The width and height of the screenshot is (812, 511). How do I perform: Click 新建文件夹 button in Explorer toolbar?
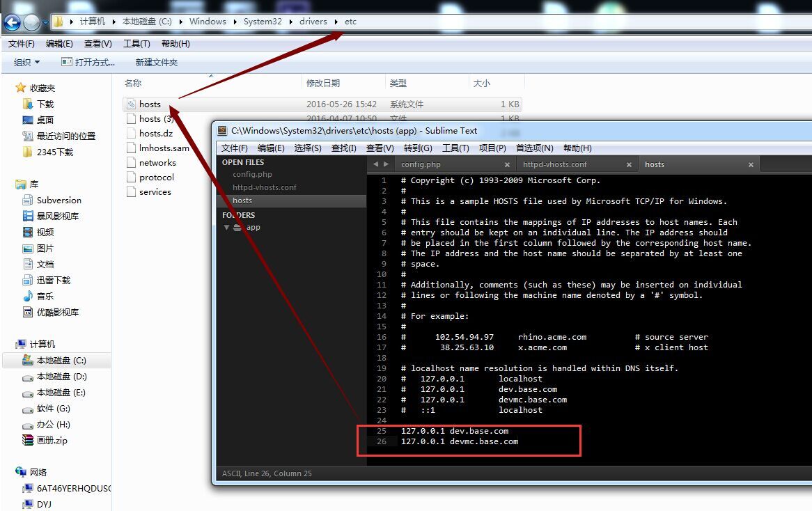[157, 63]
